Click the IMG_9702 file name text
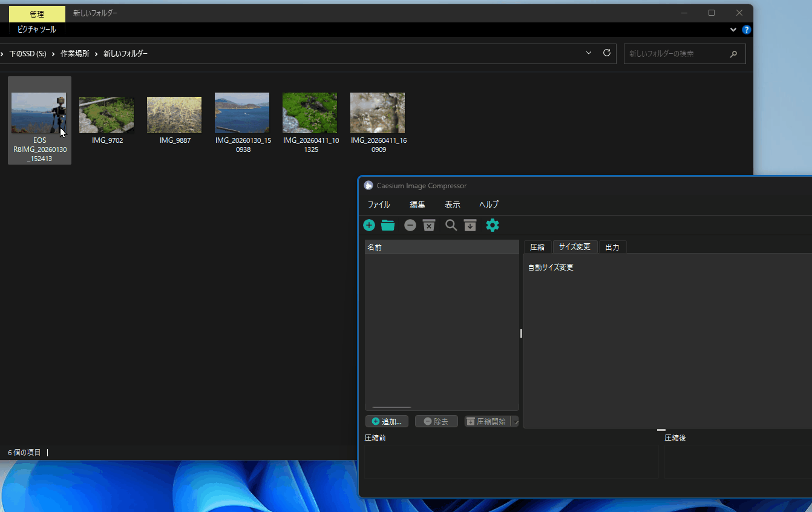 tap(106, 140)
